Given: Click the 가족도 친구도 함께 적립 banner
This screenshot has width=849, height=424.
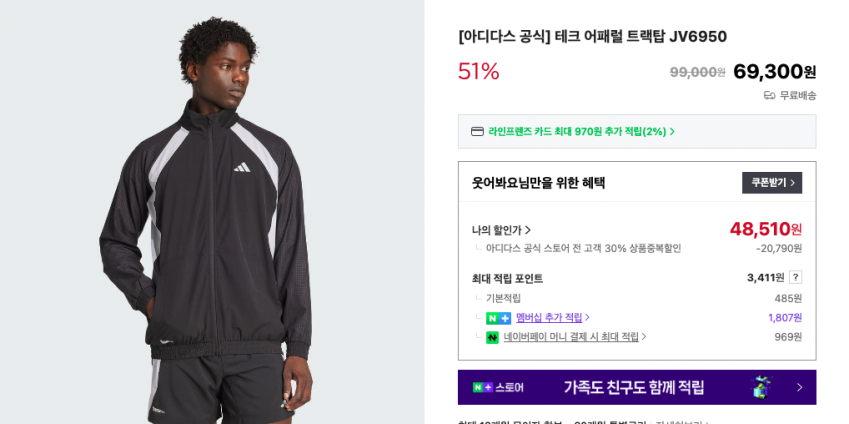Looking at the screenshot, I should [x=637, y=387].
